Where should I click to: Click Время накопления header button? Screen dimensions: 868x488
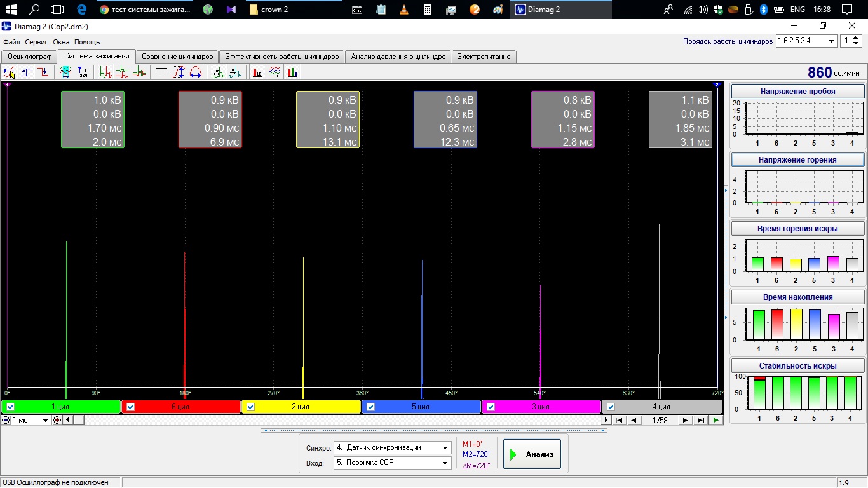pos(798,297)
